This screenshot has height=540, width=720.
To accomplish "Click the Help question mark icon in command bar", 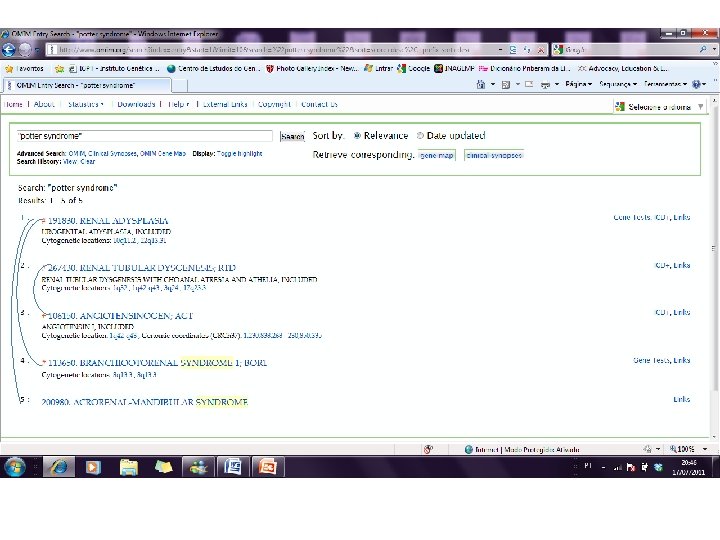I will (697, 84).
